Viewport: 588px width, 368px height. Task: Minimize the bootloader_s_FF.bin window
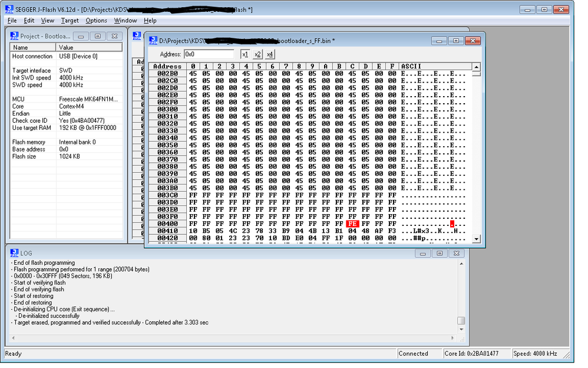(439, 41)
